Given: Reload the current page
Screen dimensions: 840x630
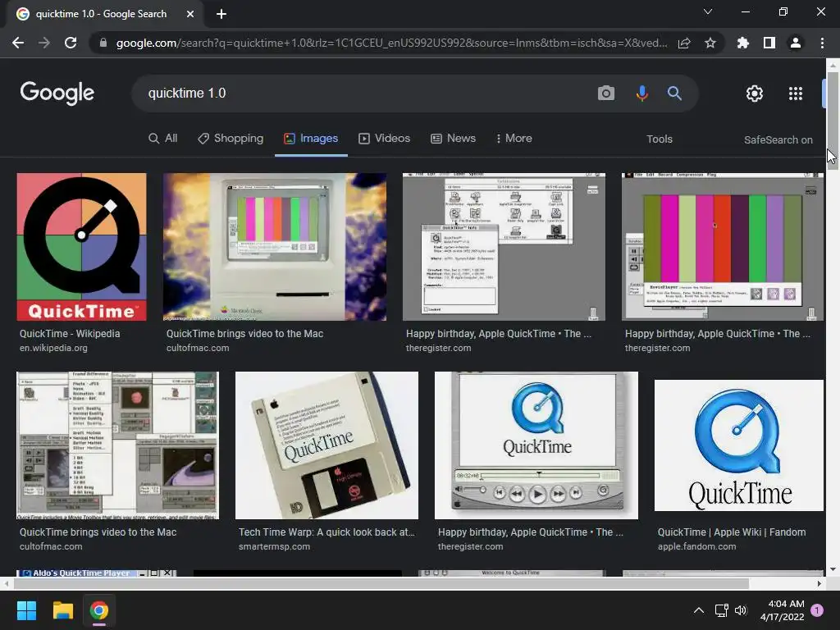Looking at the screenshot, I should click(71, 43).
